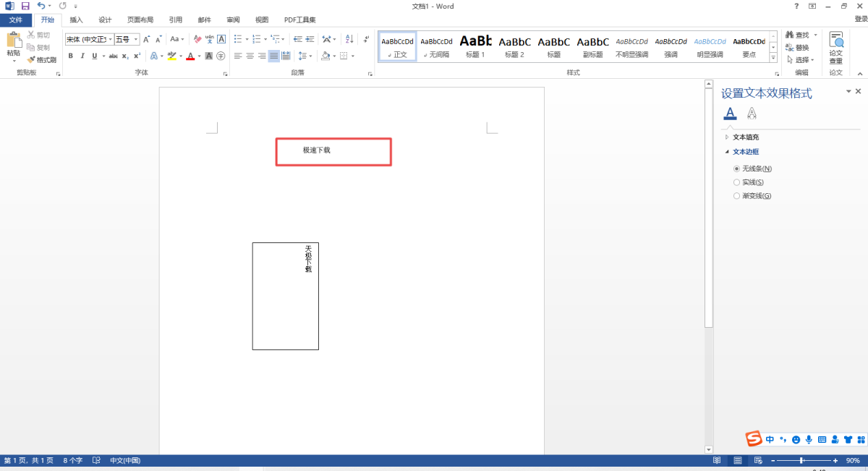Click the clear formatting eraser icon

click(197, 39)
